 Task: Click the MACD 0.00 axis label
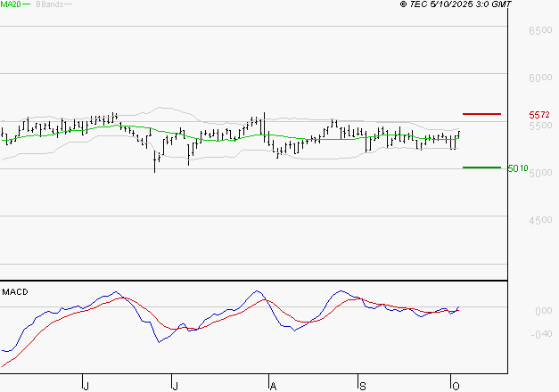tap(543, 311)
